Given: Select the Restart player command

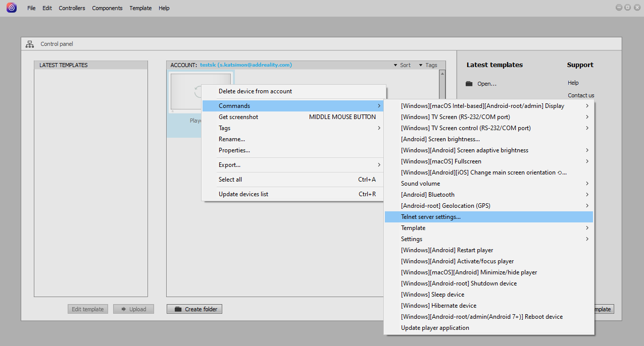Looking at the screenshot, I should (489, 250).
